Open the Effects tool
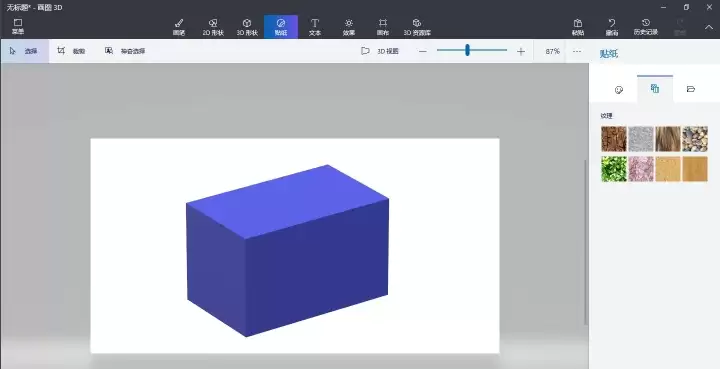Image resolution: width=720 pixels, height=369 pixels. [349, 27]
